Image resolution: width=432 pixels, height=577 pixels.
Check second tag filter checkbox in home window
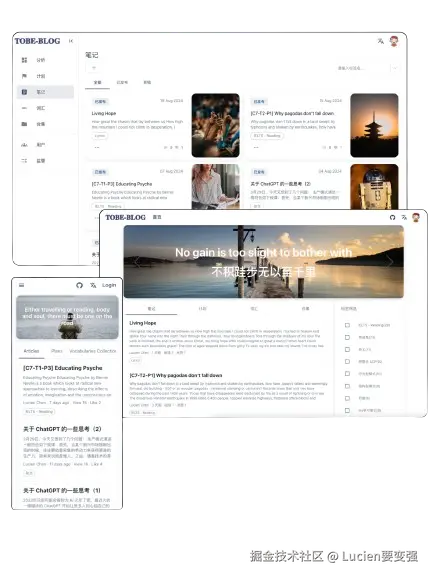[x=347, y=337]
